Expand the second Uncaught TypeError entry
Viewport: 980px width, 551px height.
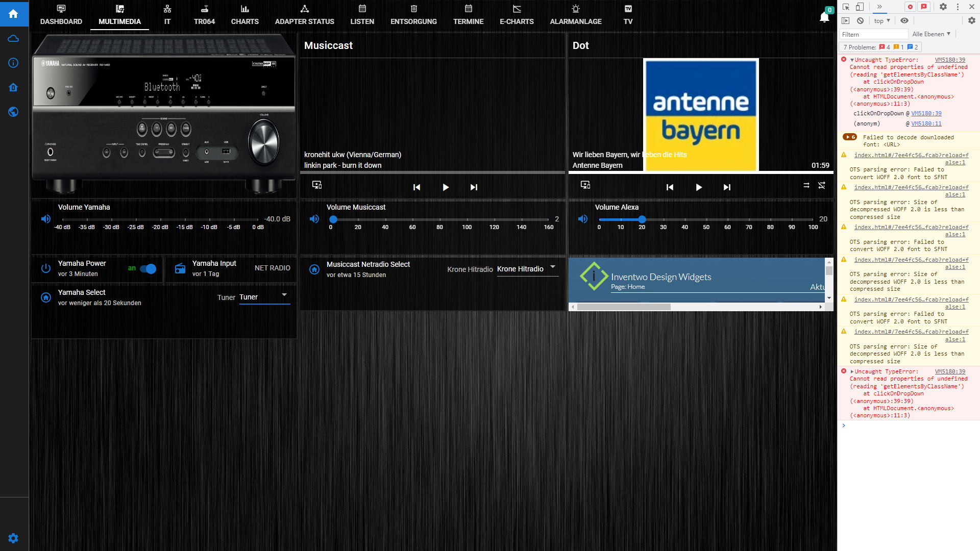(852, 372)
